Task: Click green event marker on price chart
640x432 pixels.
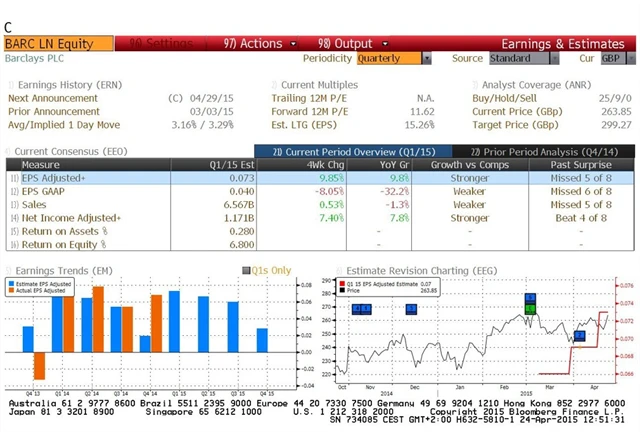Action: click(530, 309)
